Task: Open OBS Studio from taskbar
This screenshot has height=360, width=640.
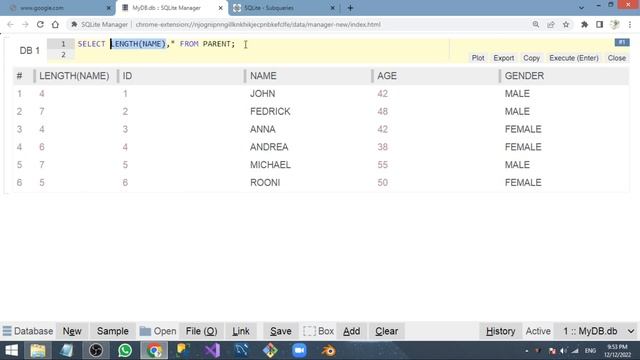Action: click(x=96, y=350)
